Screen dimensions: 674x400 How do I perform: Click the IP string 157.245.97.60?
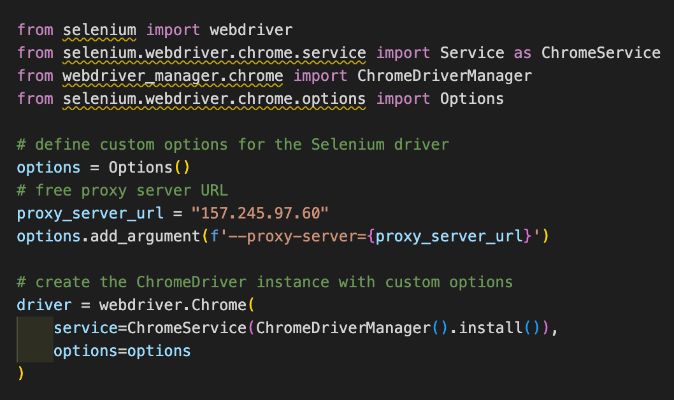click(260, 214)
